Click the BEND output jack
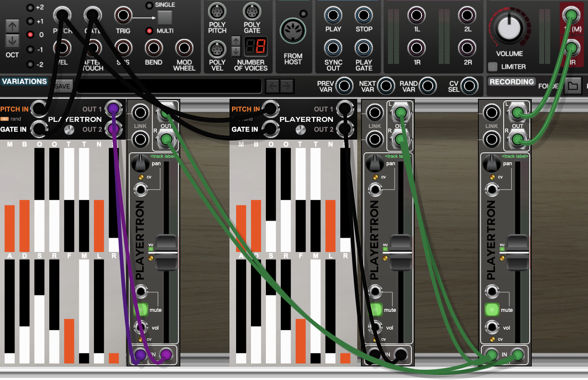Screen dimensions: 588x380 [153, 48]
